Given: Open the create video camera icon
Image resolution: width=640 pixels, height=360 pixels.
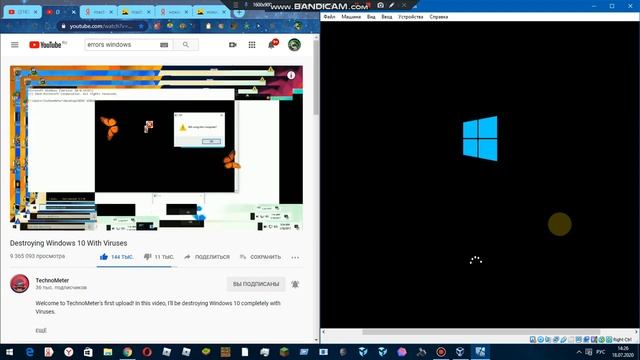Looking at the screenshot, I should (233, 44).
